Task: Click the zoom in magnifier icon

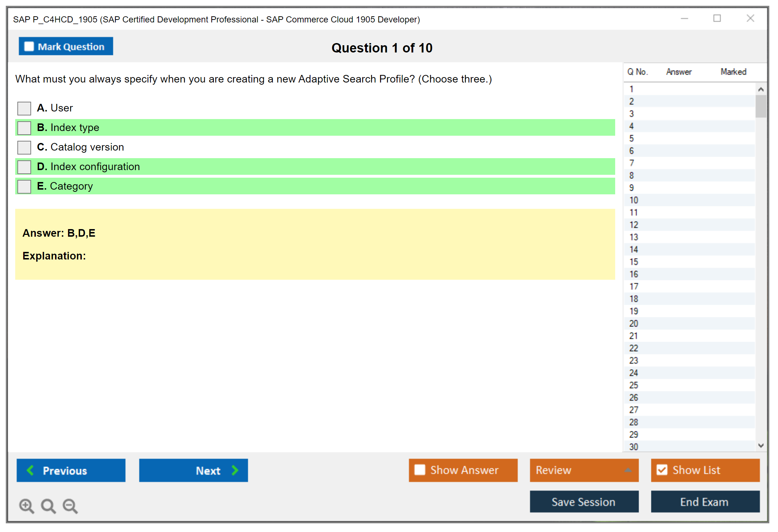Action: [x=26, y=506]
